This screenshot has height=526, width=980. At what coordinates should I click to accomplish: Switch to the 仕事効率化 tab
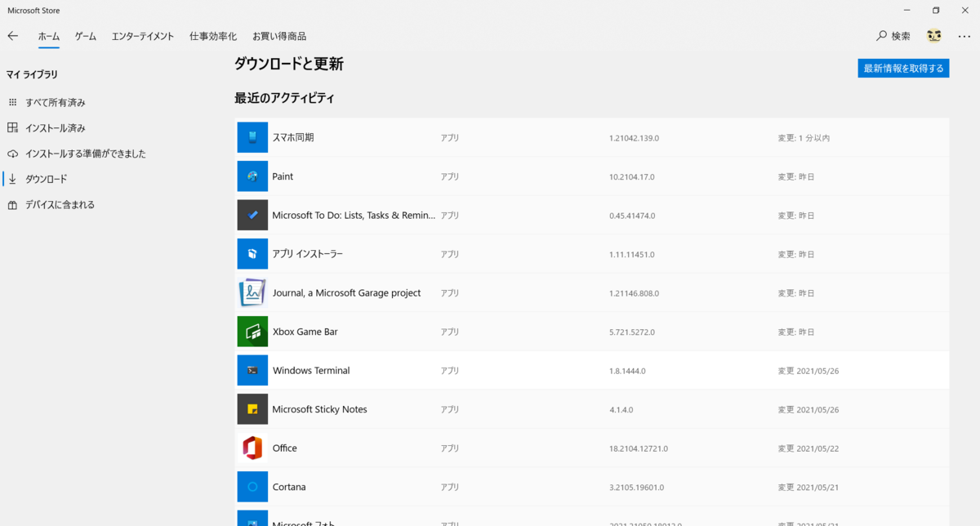213,36
